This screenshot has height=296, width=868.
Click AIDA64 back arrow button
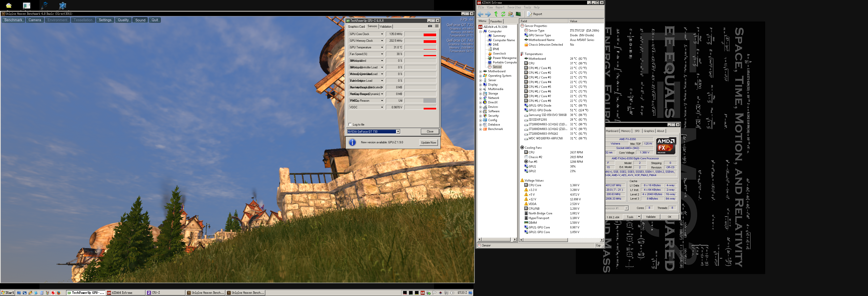point(481,14)
